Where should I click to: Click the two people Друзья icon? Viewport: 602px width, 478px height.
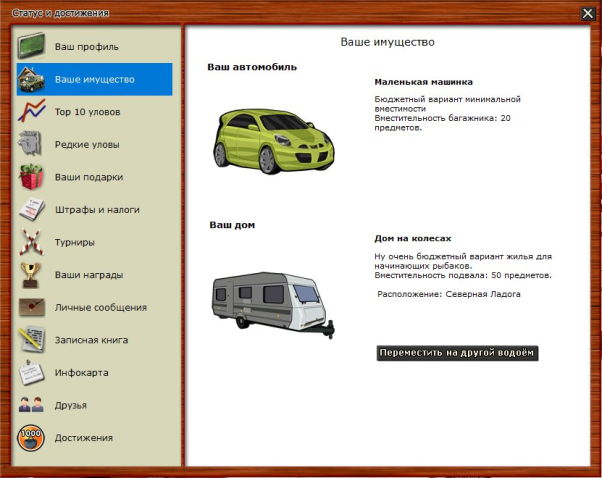[32, 405]
